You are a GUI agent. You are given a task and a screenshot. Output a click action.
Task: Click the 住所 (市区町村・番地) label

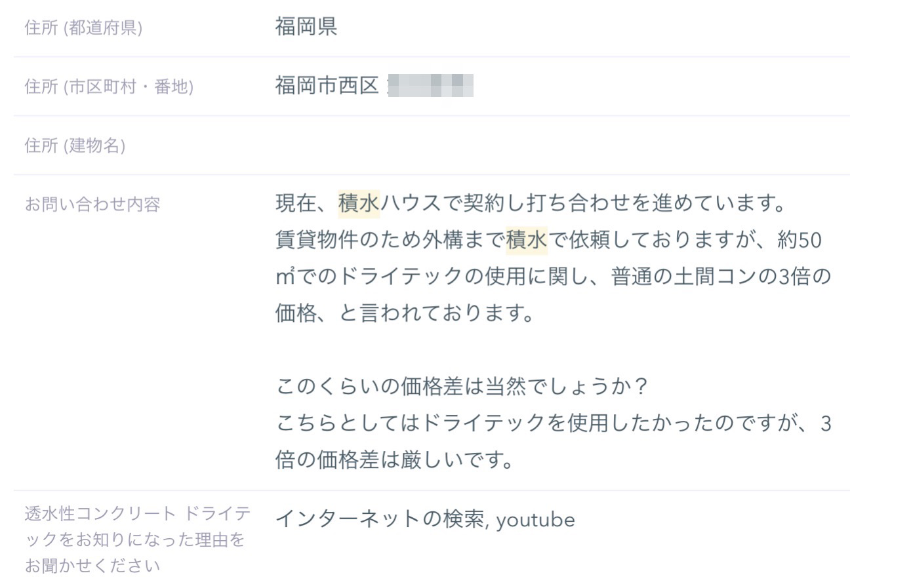click(x=109, y=87)
